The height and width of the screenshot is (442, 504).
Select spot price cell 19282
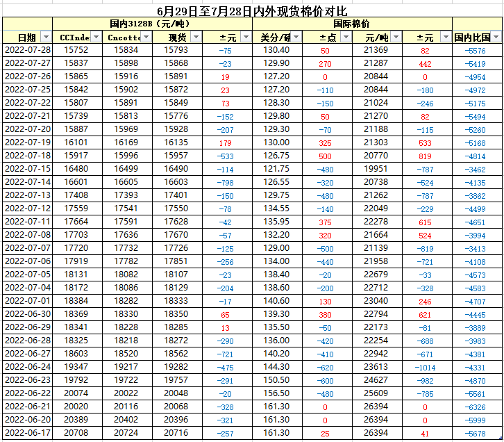[178, 367]
